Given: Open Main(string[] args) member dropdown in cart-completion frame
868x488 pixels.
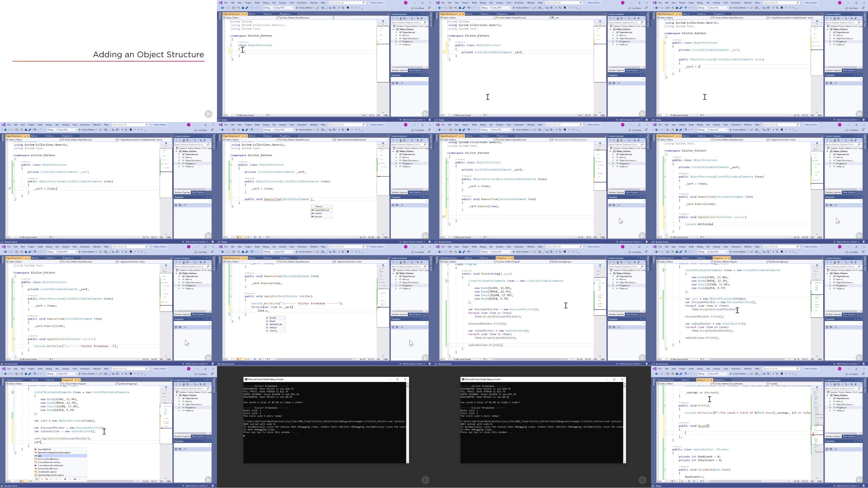Looking at the screenshot, I should [145, 384].
